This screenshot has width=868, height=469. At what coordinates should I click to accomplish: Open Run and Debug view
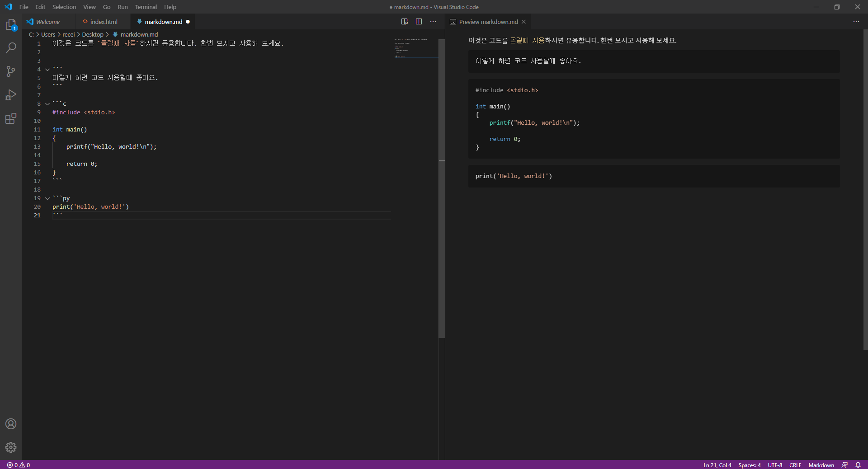(11, 95)
